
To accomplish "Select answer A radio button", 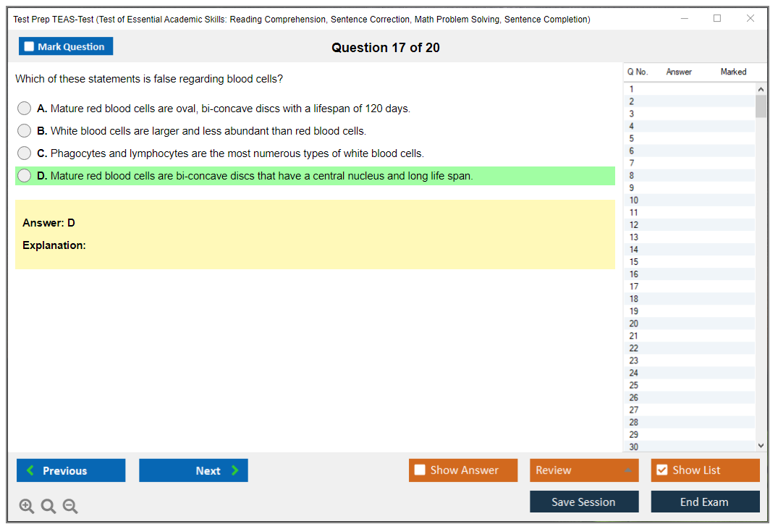I will click(x=25, y=109).
